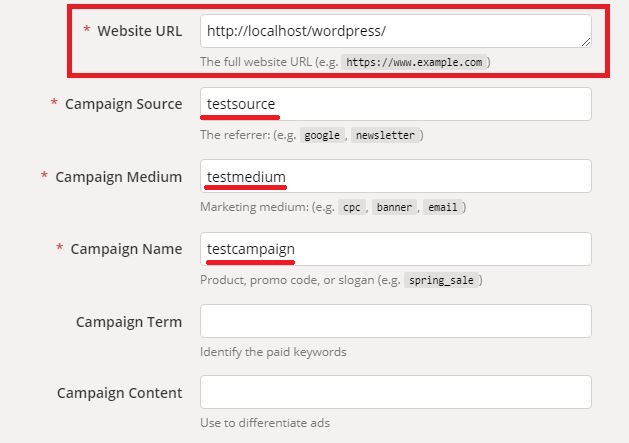This screenshot has height=443, width=629.
Task: Click the Website URL label
Action: (x=139, y=31)
